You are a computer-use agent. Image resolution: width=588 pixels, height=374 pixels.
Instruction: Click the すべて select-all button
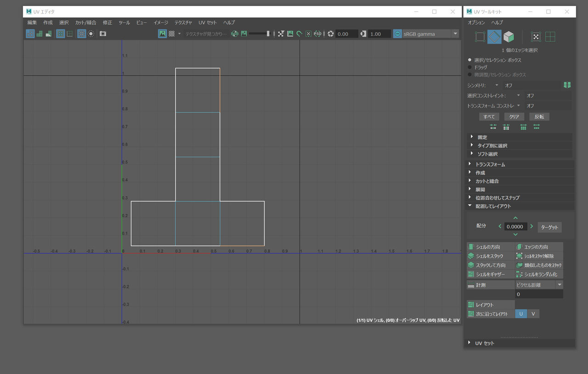coord(489,117)
